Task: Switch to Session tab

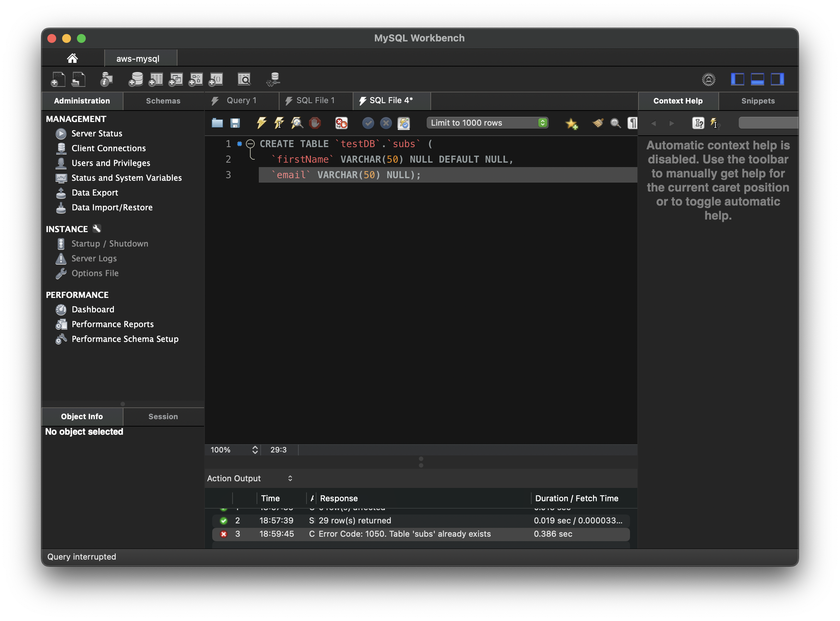Action: click(163, 417)
